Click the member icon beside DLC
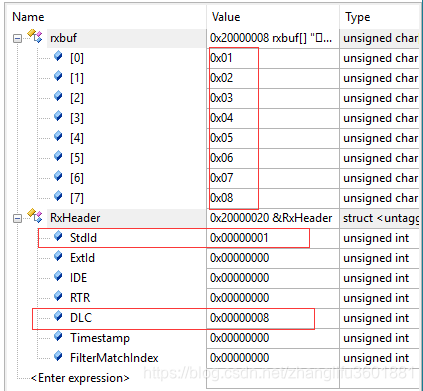This screenshot has width=423, height=391. pos(58,316)
